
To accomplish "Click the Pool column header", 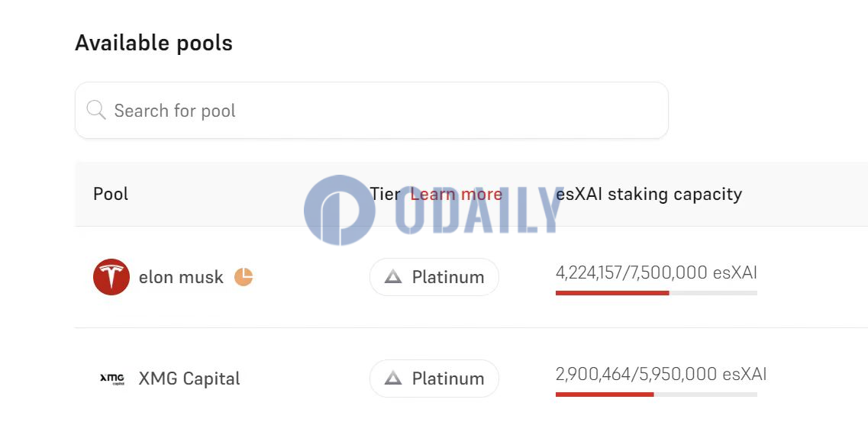I will (111, 194).
